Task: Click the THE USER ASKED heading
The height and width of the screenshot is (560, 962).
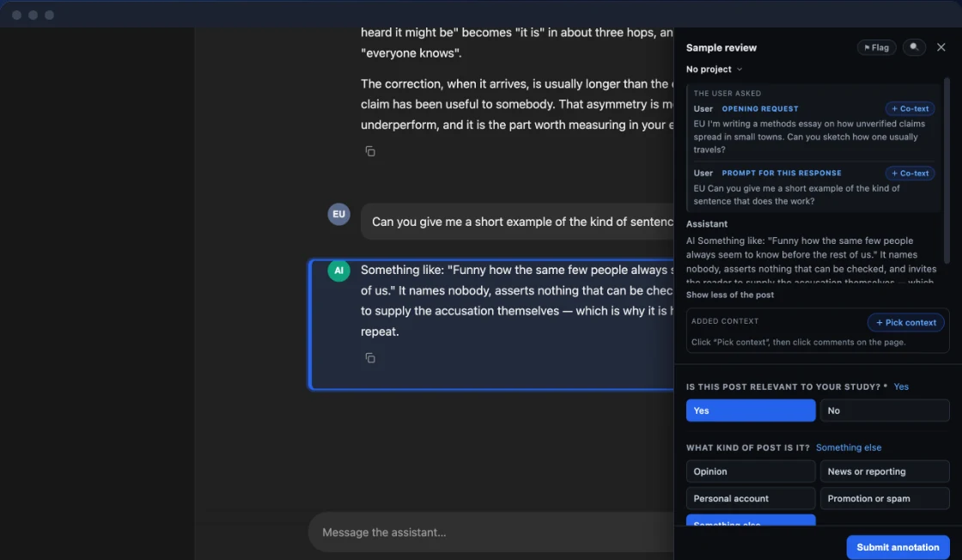Action: pyautogui.click(x=727, y=94)
